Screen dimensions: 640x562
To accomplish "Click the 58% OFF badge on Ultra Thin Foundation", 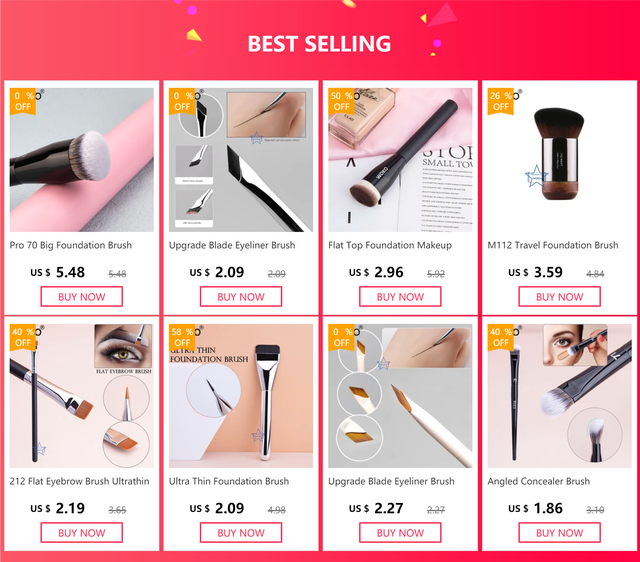I will point(182,338).
